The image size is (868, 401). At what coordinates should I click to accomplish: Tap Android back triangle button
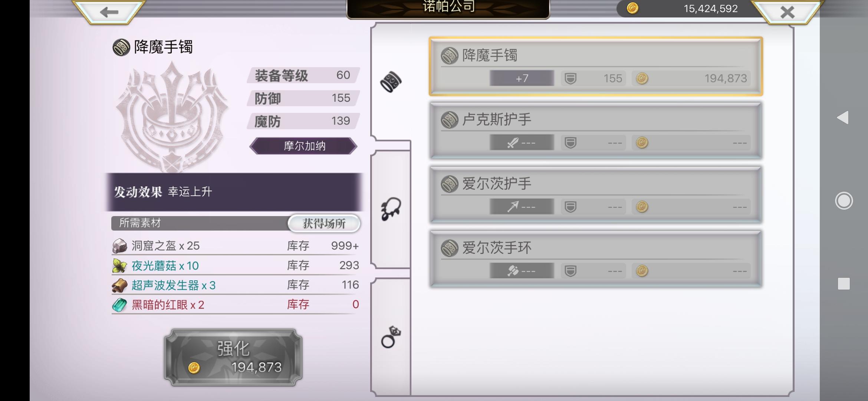coord(843,118)
